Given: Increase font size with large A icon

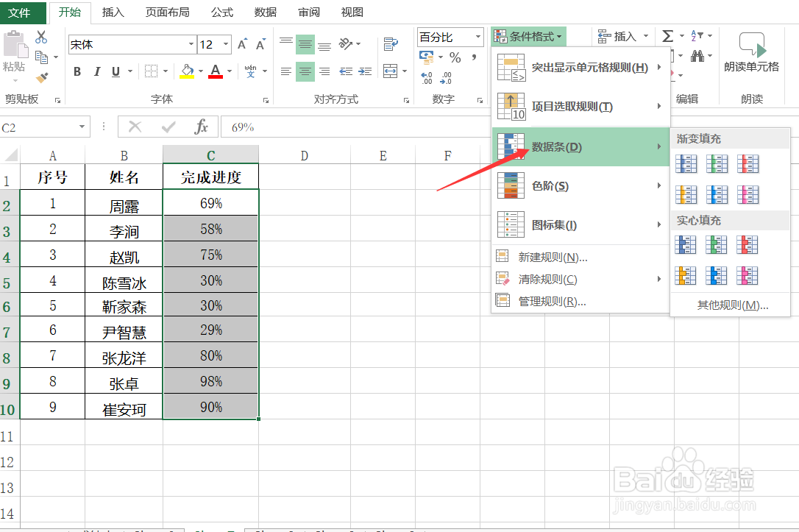Looking at the screenshot, I should [x=242, y=44].
